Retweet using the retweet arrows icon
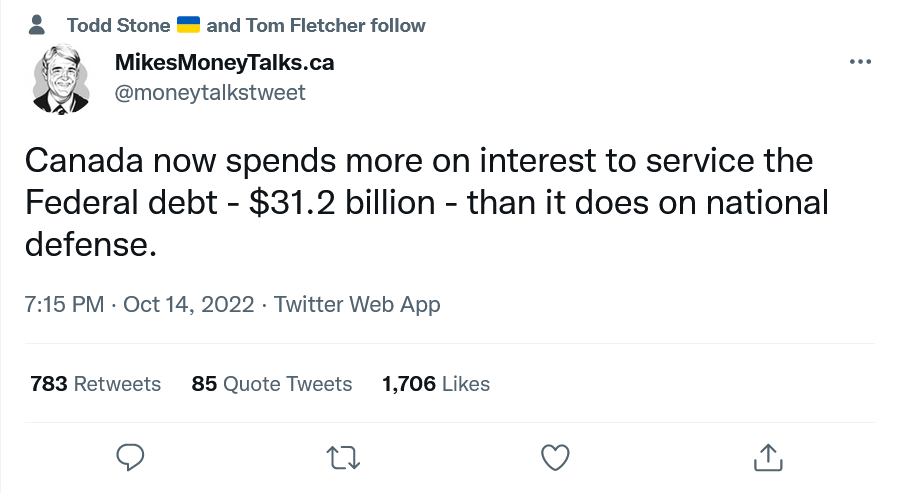Viewport: 897px width, 493px height. 343,458
